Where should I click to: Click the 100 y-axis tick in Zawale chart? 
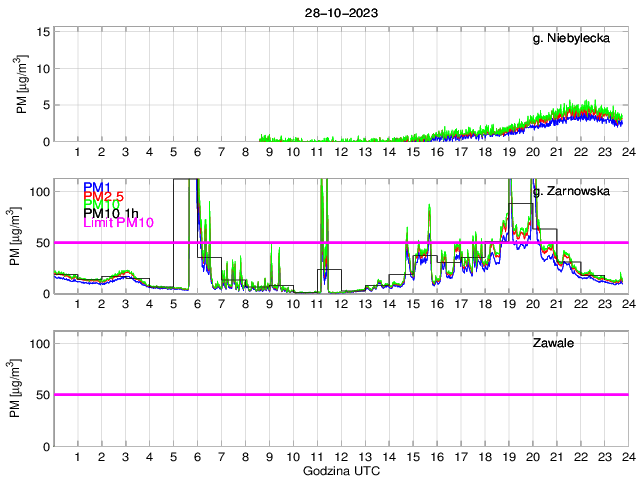(40, 343)
